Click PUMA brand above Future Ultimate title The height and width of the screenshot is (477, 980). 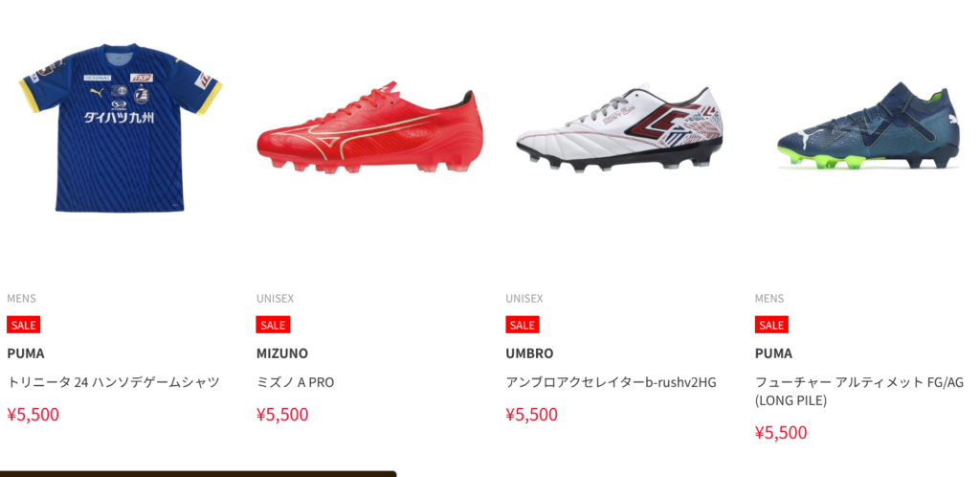[x=773, y=353]
